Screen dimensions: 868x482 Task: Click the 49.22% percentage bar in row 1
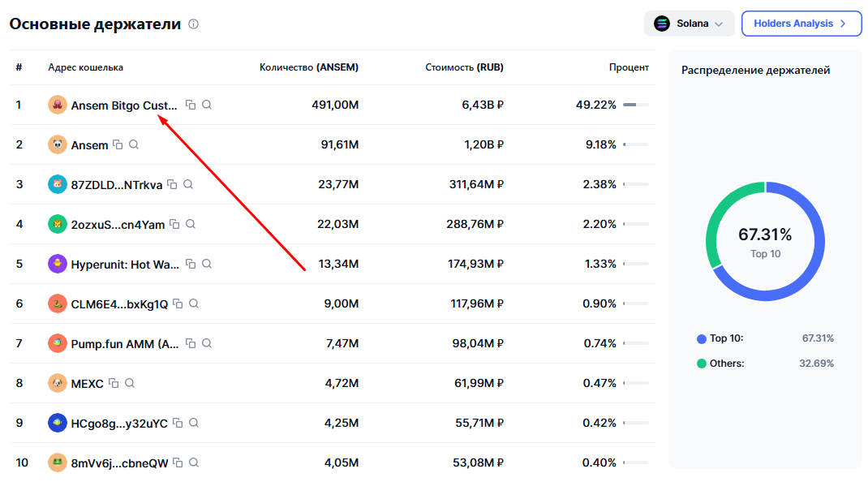pos(635,105)
